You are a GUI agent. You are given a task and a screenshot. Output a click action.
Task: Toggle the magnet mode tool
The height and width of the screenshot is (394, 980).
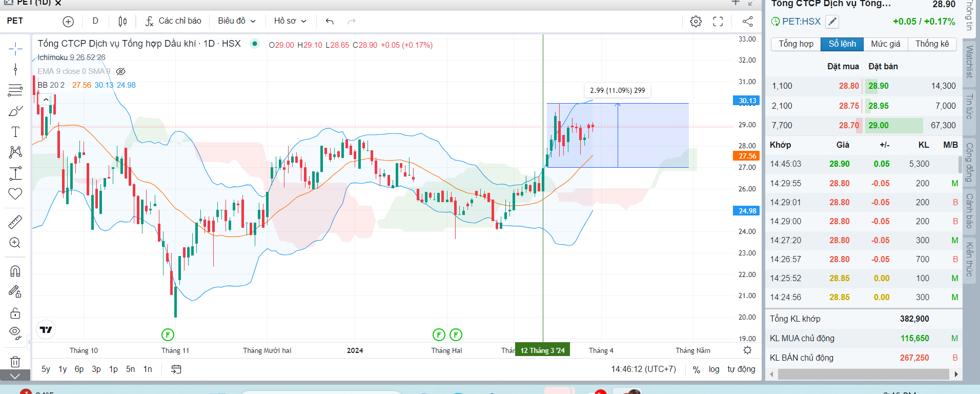tap(15, 271)
